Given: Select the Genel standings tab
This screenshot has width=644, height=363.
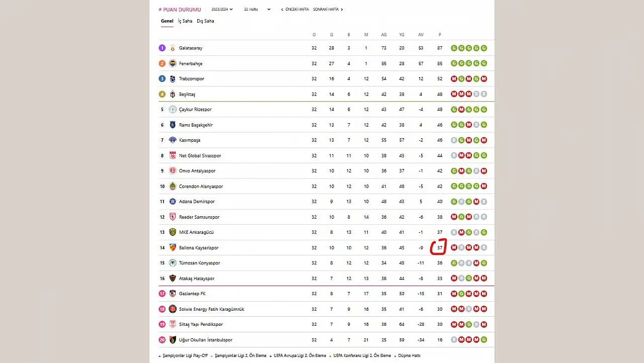Looking at the screenshot, I should click(x=167, y=21).
